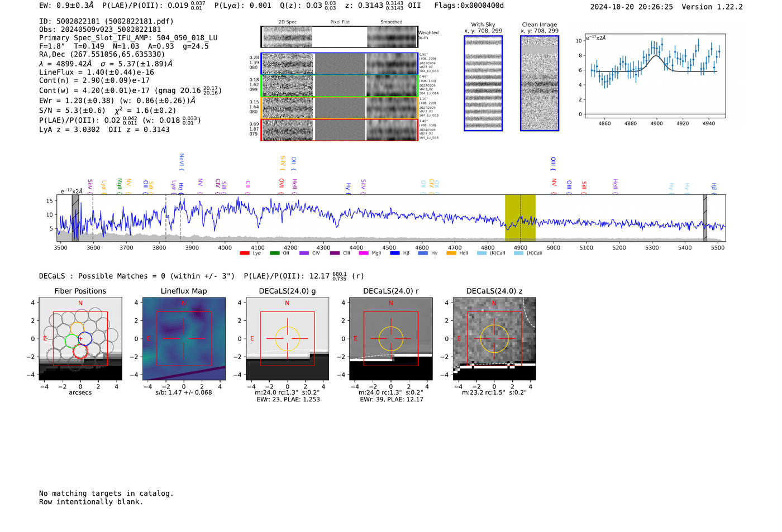Image resolution: width=782 pixels, height=532 pixels.
Task: Click the yellow aperture circle in DECaLS z
Action: coord(494,338)
